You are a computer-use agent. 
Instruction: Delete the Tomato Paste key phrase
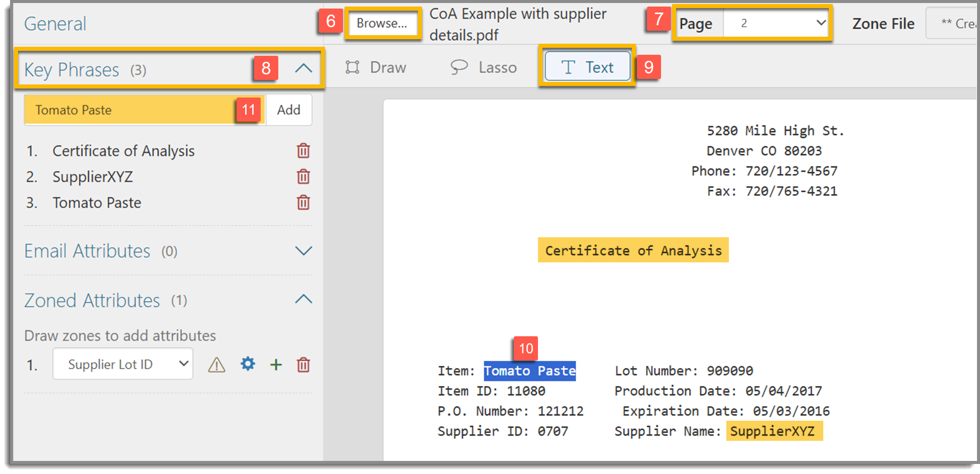point(303,203)
